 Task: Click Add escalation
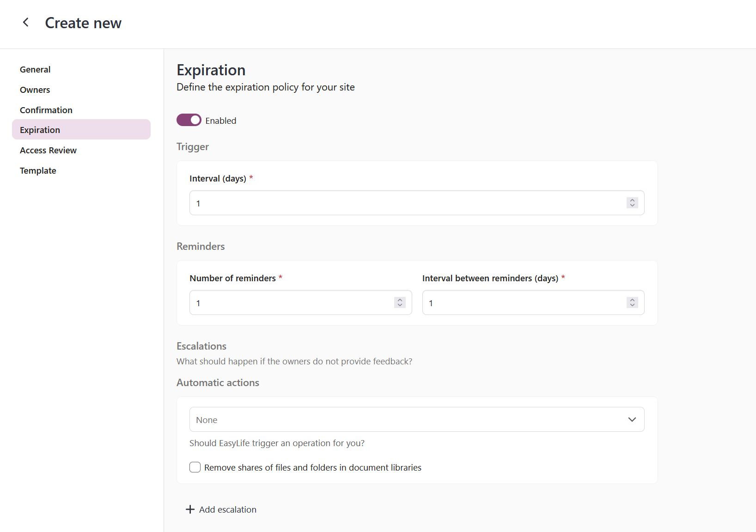point(227,509)
